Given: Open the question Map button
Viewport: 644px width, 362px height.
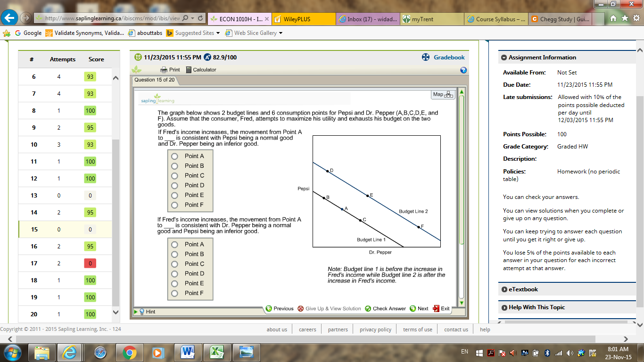Looking at the screenshot, I should click(443, 94).
